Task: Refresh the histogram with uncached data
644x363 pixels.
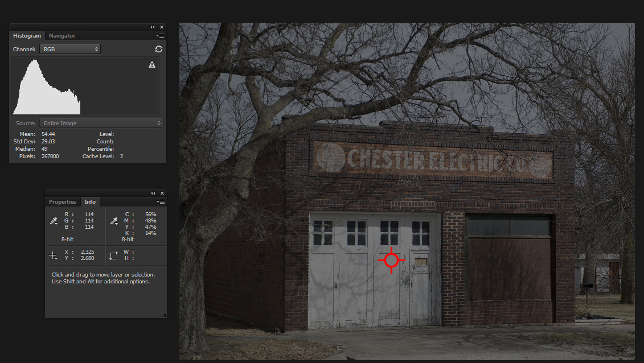Action: 159,49
